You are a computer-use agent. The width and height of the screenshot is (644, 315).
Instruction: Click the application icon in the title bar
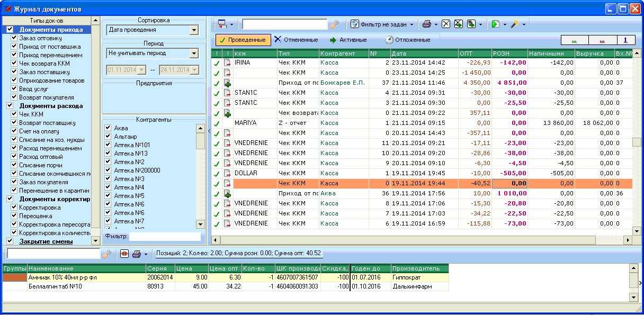7,9
